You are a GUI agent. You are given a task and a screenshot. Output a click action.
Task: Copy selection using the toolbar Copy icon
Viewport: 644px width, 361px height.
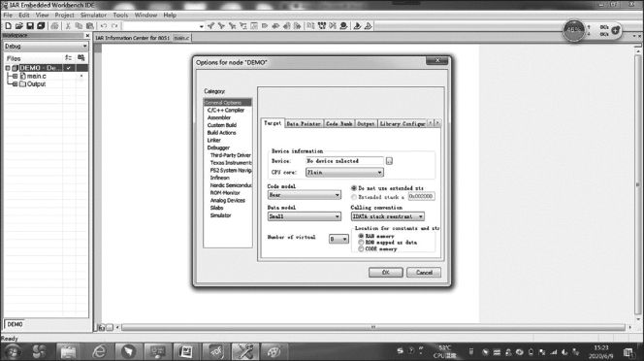[x=79, y=26]
